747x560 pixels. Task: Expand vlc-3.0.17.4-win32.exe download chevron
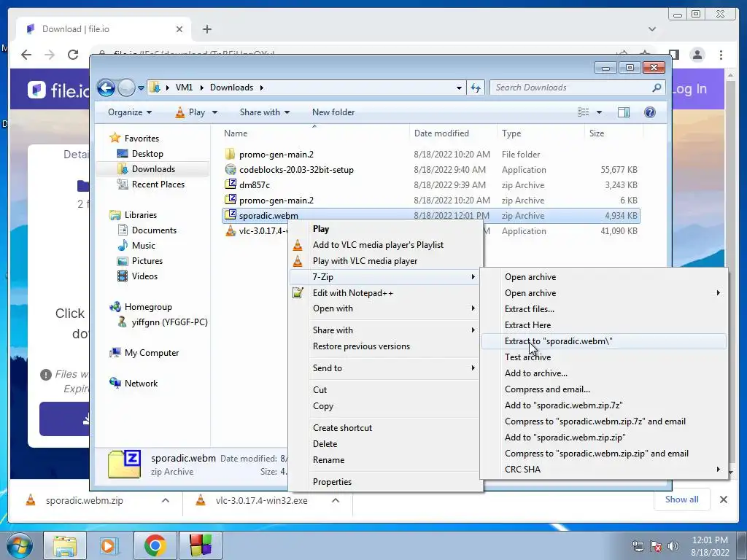(336, 500)
